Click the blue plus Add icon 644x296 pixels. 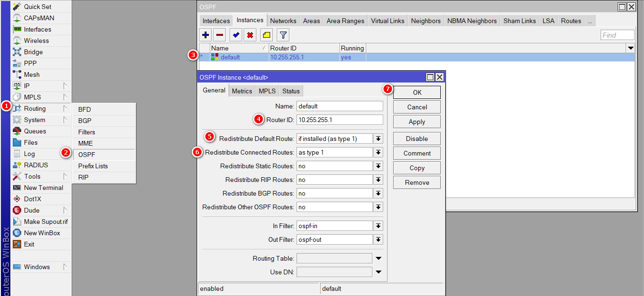click(206, 35)
